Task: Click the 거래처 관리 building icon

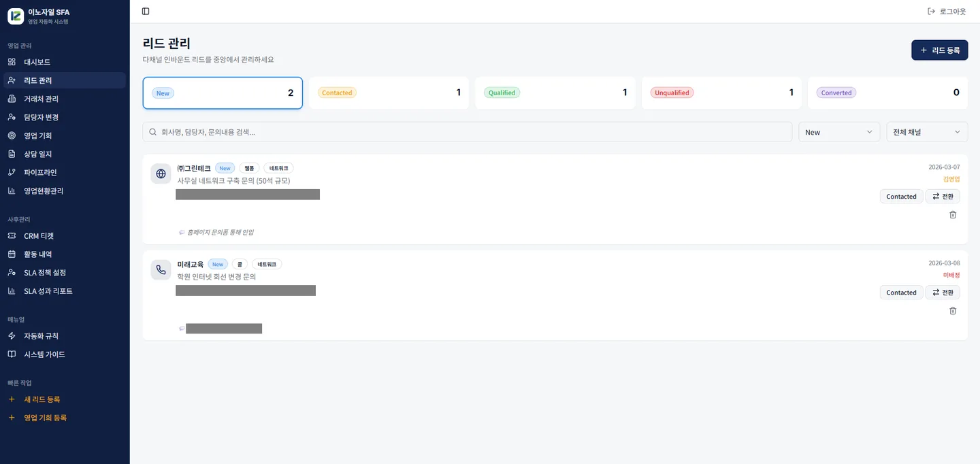Action: pyautogui.click(x=12, y=99)
